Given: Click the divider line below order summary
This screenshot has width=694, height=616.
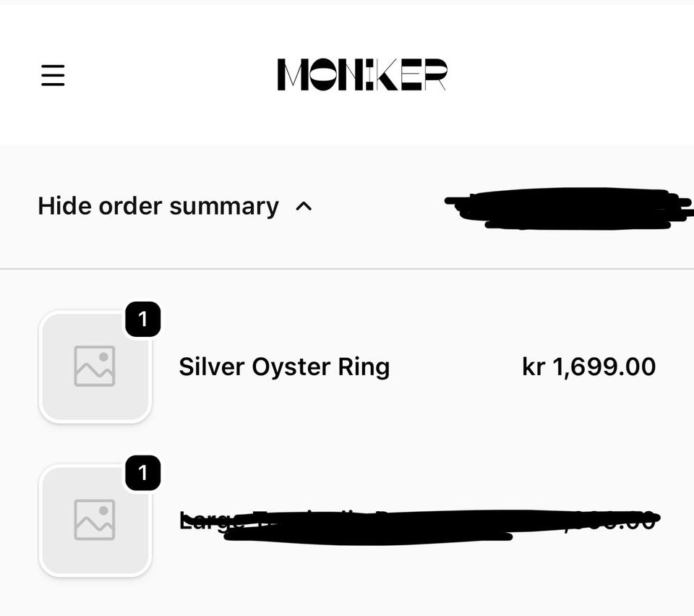Looking at the screenshot, I should click(347, 269).
